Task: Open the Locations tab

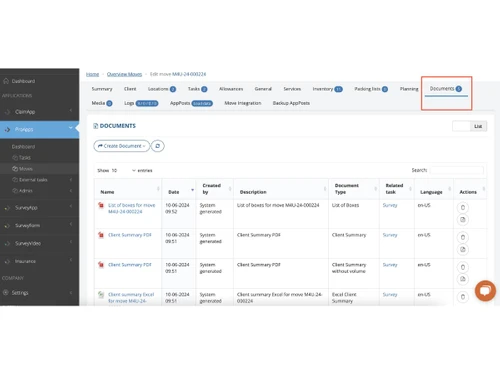Action: tap(162, 89)
